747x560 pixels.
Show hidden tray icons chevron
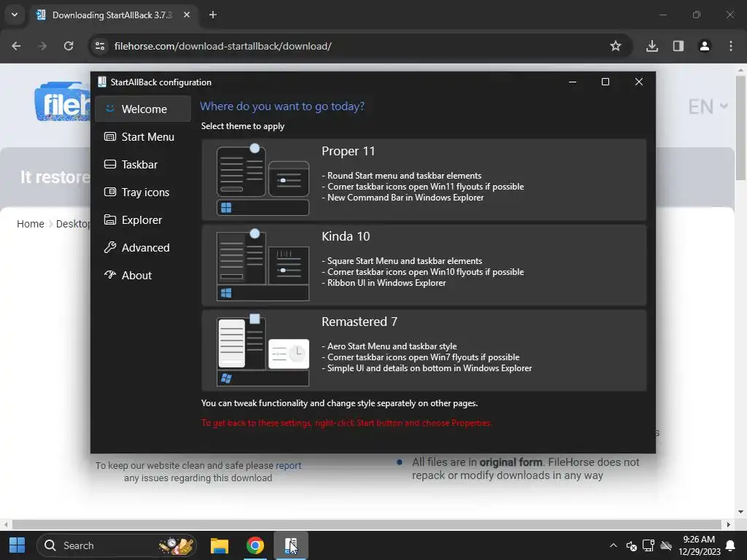tap(613, 545)
